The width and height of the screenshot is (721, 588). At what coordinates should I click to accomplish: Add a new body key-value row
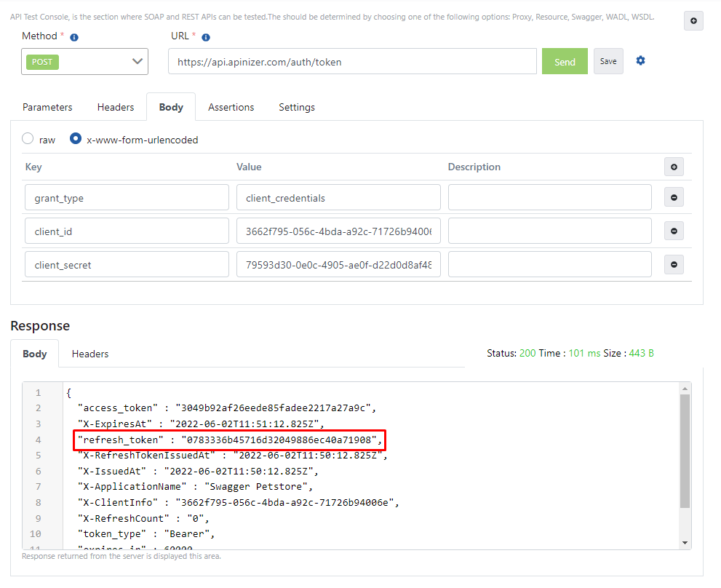674,167
